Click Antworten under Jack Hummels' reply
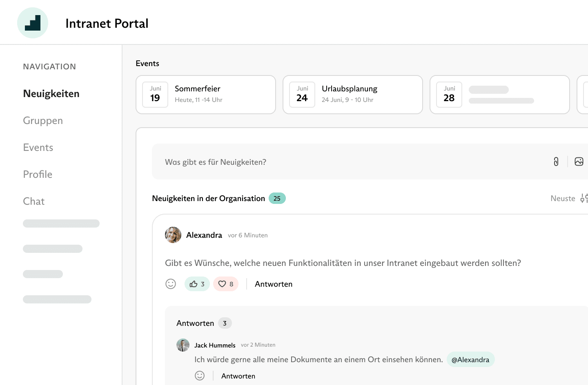The height and width of the screenshot is (385, 588). click(238, 376)
